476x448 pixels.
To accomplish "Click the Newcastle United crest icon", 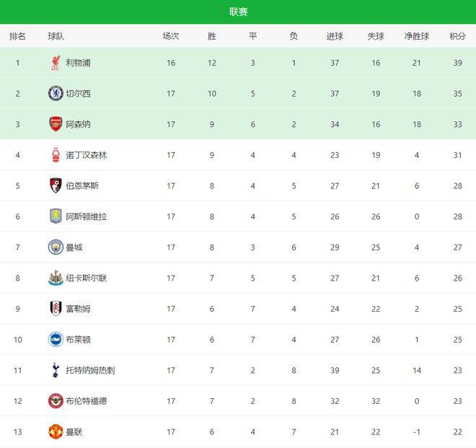I will (56, 278).
